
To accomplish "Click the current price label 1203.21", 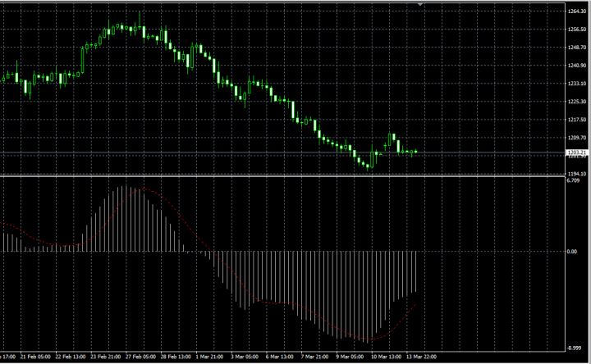I will pos(575,152).
